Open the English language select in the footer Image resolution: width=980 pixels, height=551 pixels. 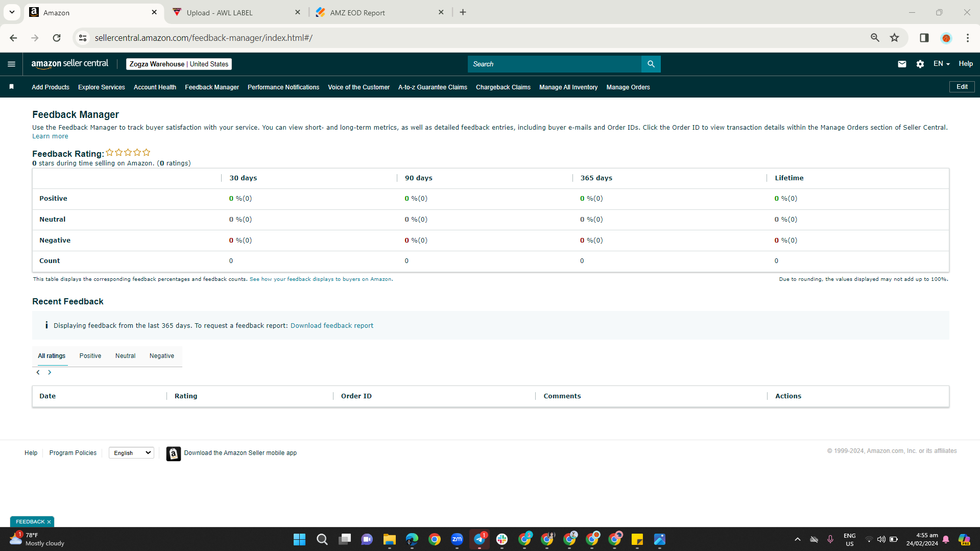coord(131,453)
